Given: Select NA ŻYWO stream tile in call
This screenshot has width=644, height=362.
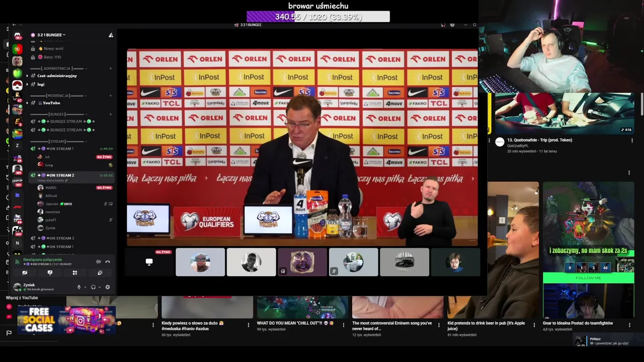Looking at the screenshot, I should point(149,262).
